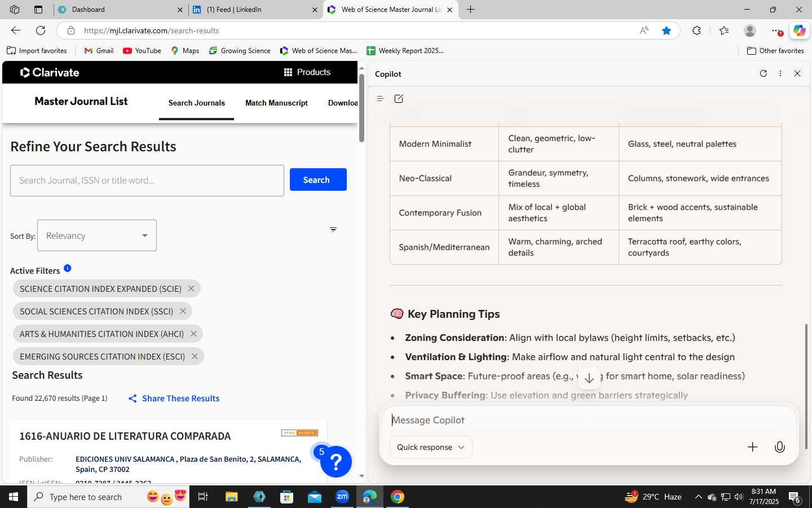Click the browser address bar URL
This screenshot has height=508, width=812.
pos(152,30)
